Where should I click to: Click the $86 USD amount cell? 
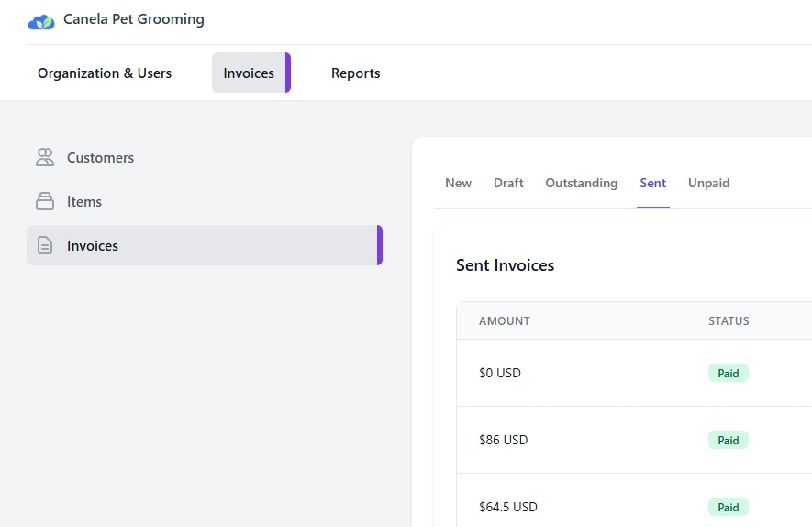click(504, 440)
